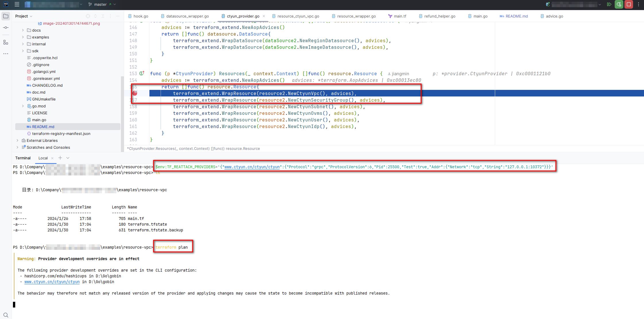The height and width of the screenshot is (319, 644).
Task: Click the GoLand application logo
Action: coord(6,4)
